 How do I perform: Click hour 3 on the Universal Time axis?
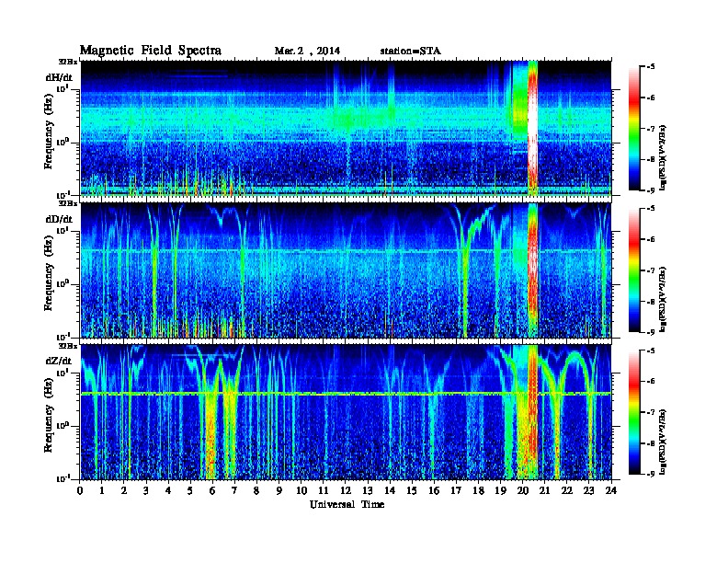[x=147, y=491]
